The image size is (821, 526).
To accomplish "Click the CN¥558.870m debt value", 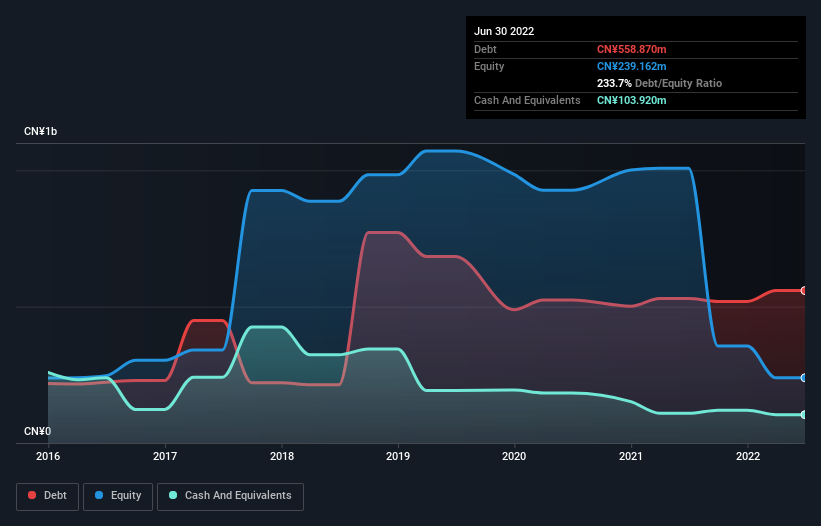I will point(631,49).
